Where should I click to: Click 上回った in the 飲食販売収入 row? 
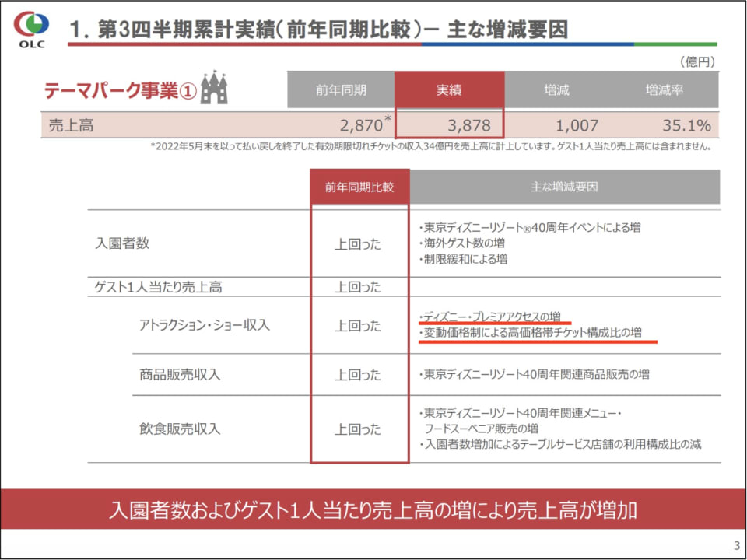(358, 429)
